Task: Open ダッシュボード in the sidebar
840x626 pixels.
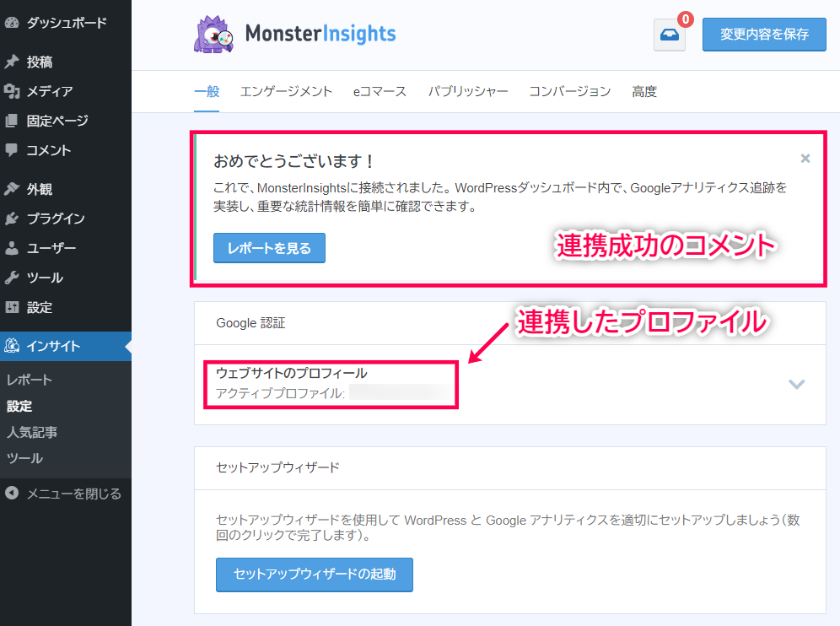Action: (x=67, y=23)
